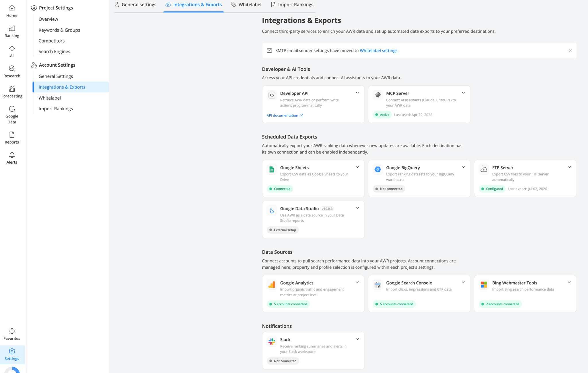Open Favorites star icon
Screen dimensions: 588x373
click(x=12, y=331)
